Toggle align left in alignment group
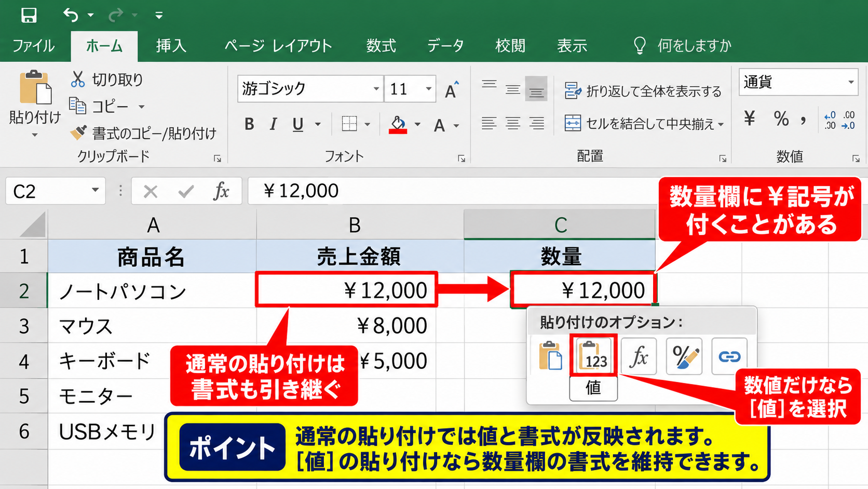This screenshot has width=868, height=489. click(x=489, y=123)
